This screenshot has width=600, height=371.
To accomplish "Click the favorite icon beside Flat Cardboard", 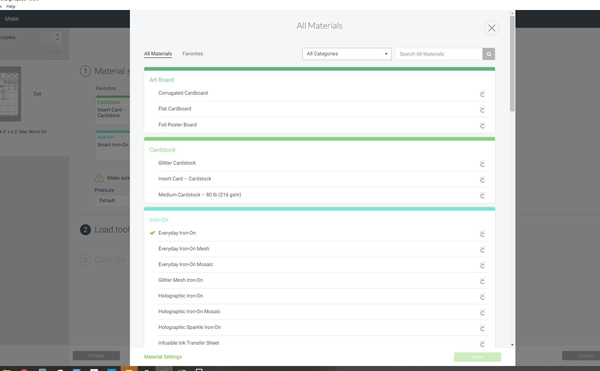I will [x=482, y=110].
